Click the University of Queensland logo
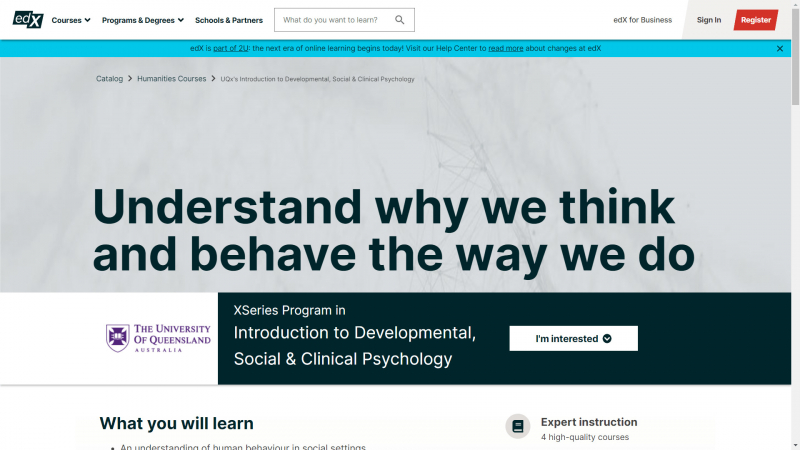Screen dimensions: 800x450 158,338
